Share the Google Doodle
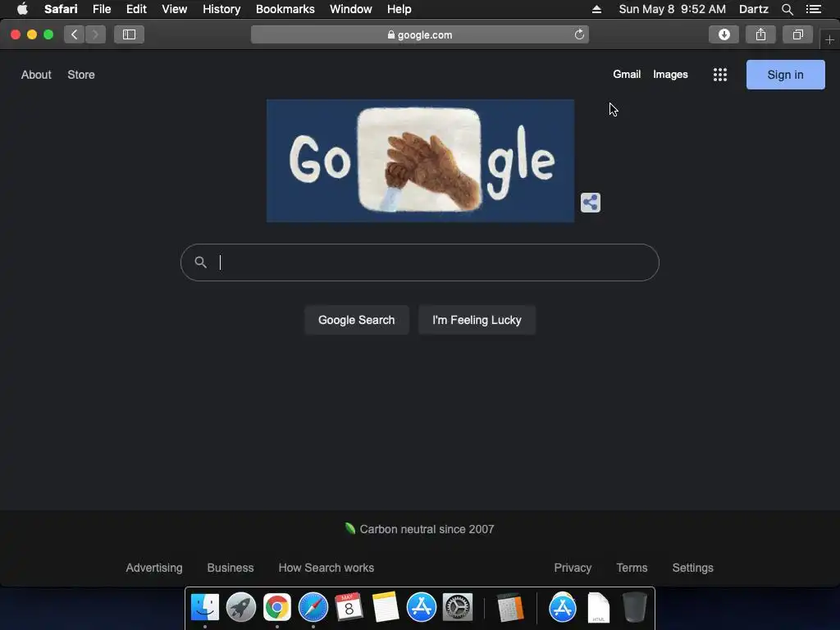 [x=591, y=203]
